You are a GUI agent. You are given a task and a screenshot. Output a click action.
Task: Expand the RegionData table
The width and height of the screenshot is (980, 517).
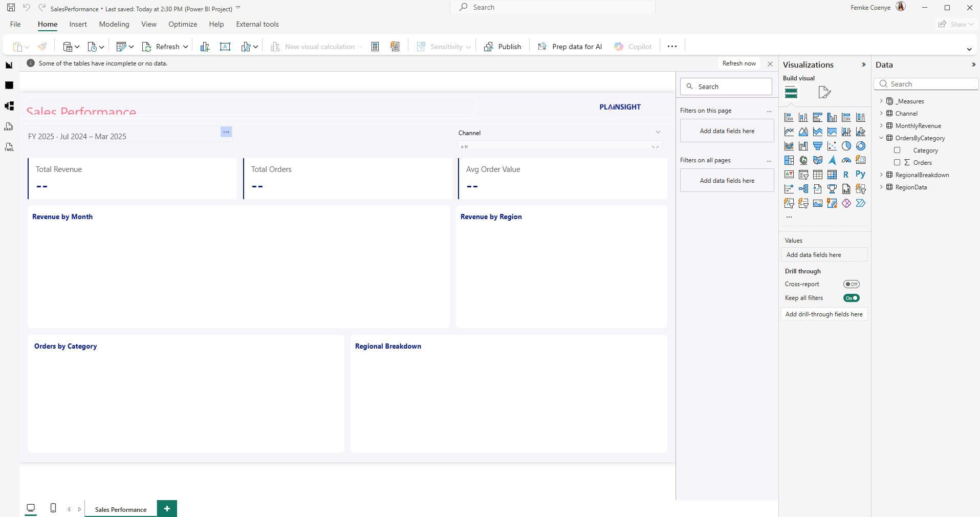881,187
